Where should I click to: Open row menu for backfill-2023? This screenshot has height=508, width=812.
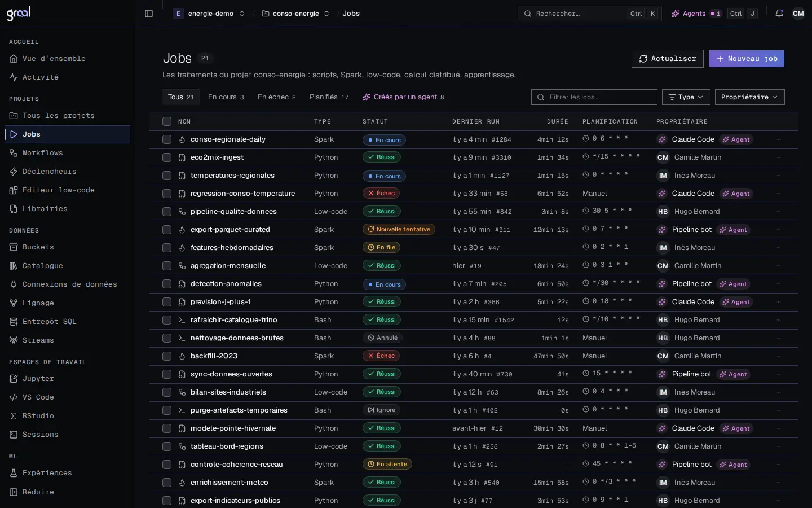(x=778, y=356)
